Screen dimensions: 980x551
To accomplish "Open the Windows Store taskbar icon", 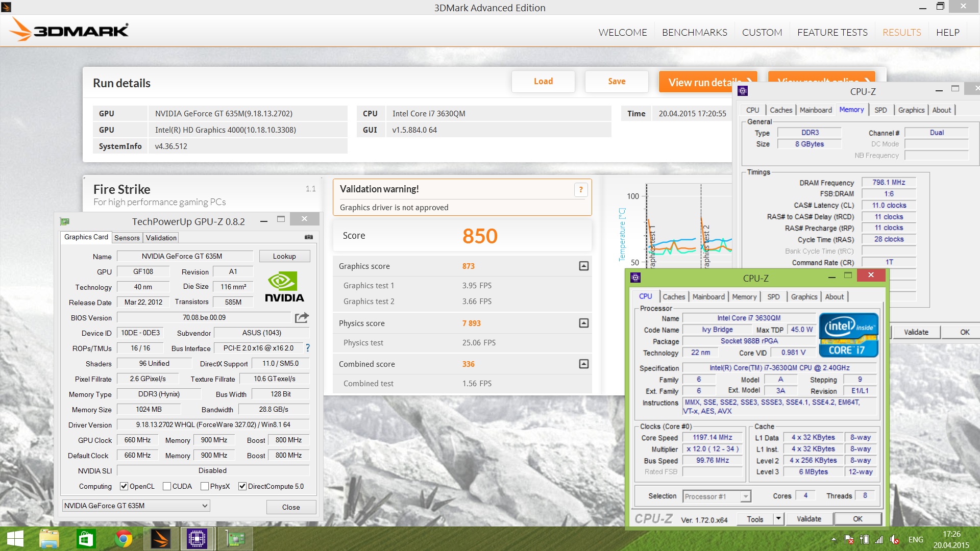I will pos(86,539).
